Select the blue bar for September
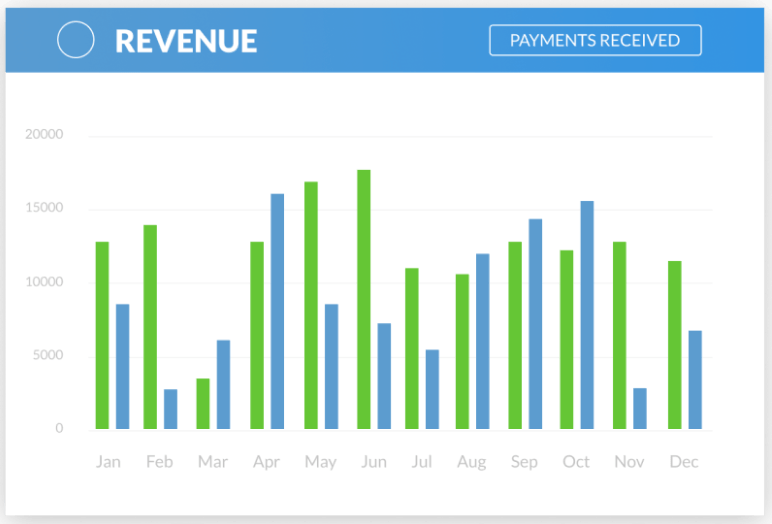772x524 pixels. [x=535, y=324]
